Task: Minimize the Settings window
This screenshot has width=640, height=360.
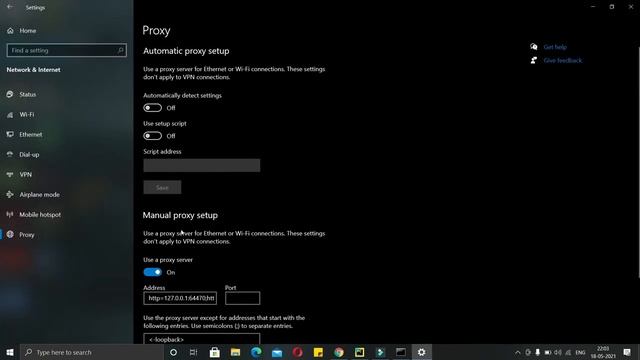Action: (593, 7)
